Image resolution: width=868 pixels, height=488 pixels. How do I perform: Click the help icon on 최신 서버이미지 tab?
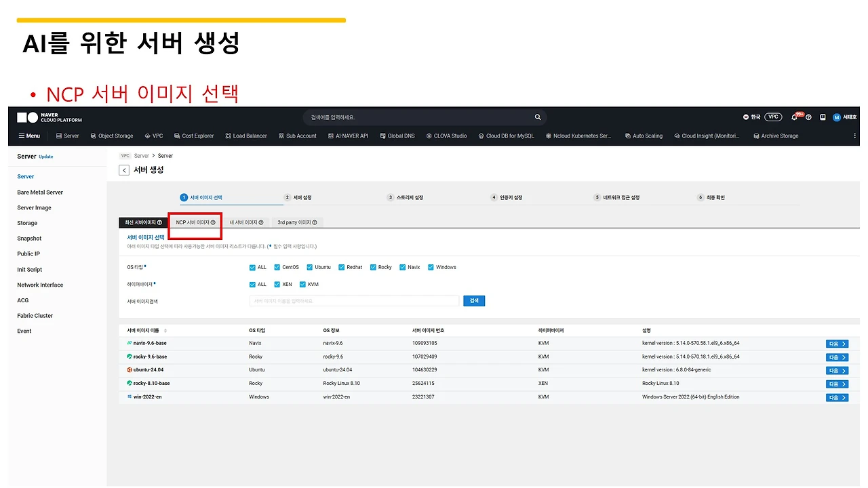click(159, 222)
